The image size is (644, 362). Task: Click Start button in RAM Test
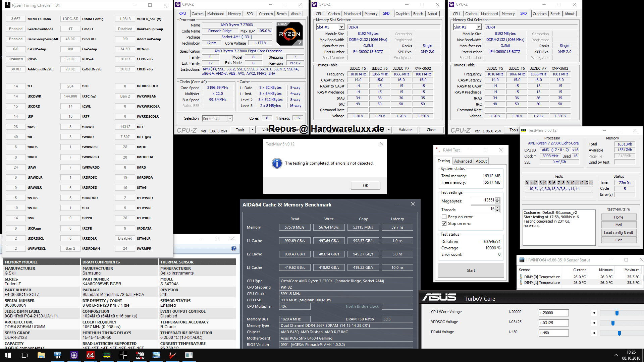[x=471, y=270]
